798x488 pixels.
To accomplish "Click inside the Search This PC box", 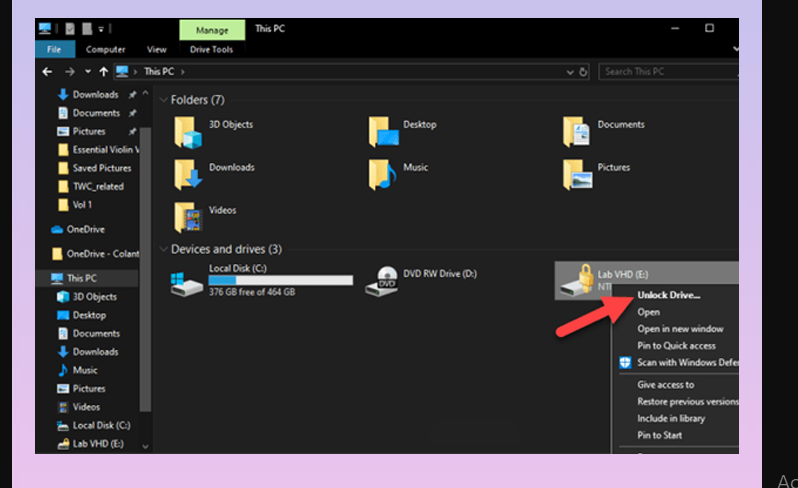I will click(665, 72).
